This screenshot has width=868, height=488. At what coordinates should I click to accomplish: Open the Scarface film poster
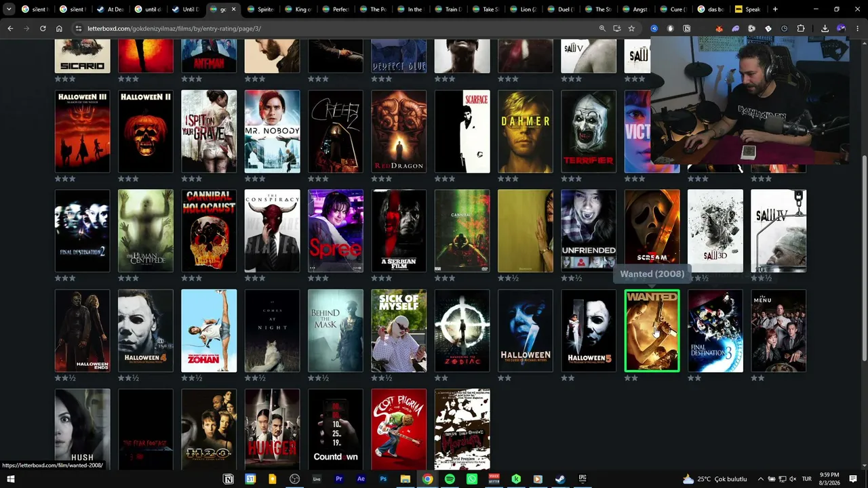[x=462, y=131]
